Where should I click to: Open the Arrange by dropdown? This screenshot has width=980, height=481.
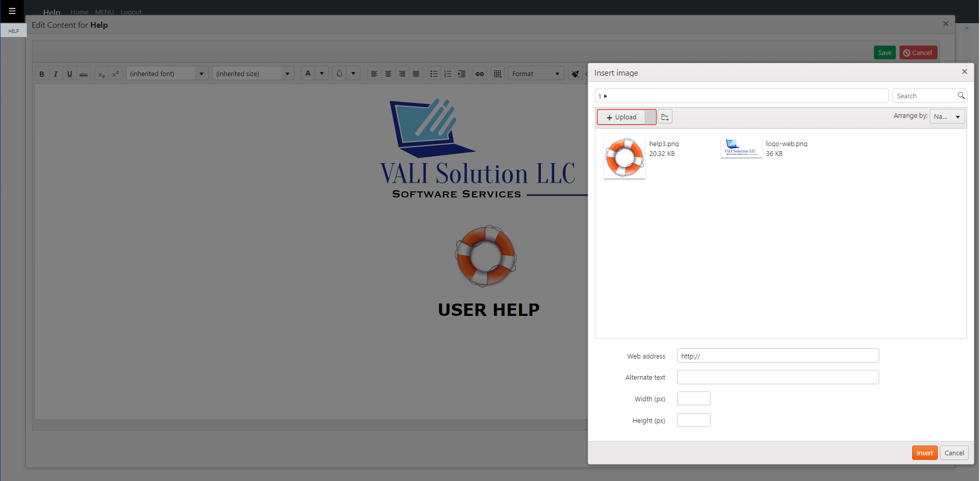pyautogui.click(x=947, y=116)
